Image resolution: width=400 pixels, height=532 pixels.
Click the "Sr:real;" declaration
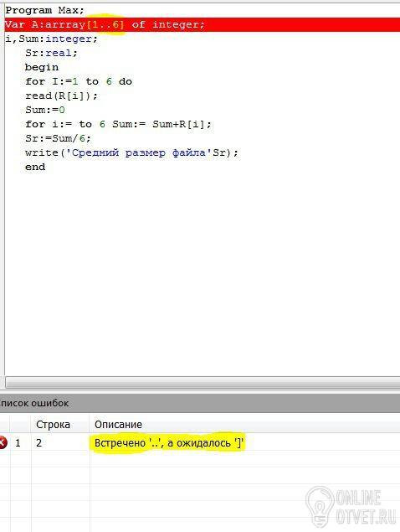click(52, 53)
